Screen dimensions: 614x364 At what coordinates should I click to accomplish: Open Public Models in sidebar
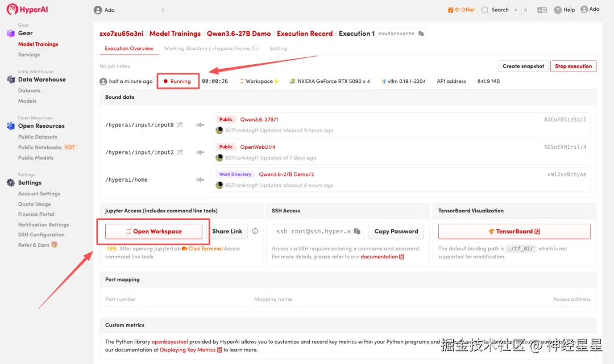36,157
